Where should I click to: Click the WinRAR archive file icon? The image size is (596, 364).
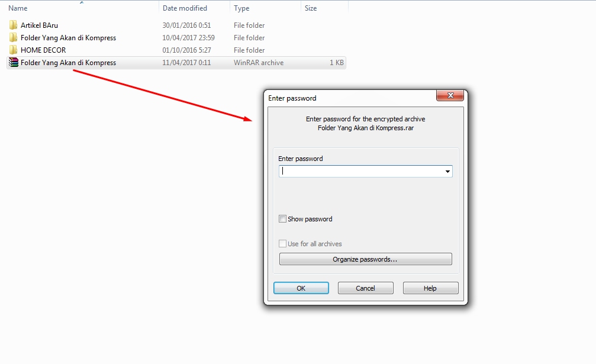click(13, 62)
